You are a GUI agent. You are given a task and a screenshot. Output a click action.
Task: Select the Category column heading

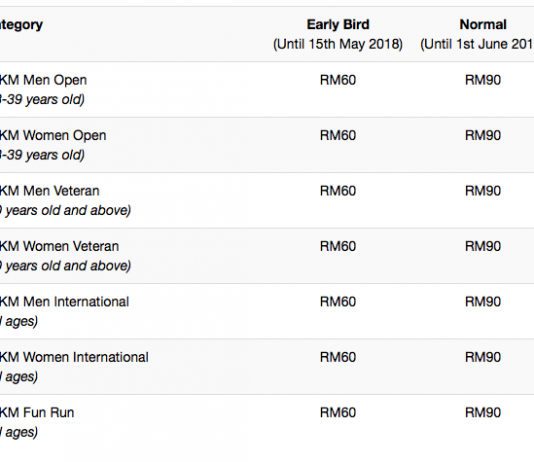(21, 25)
